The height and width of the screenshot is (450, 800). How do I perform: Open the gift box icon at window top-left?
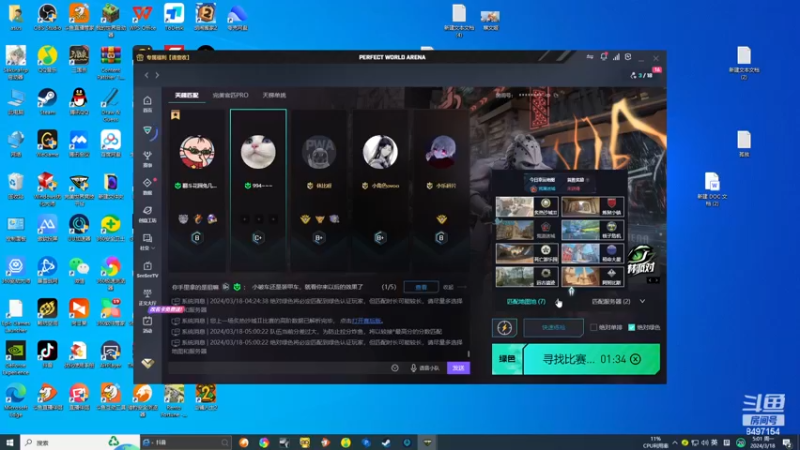(x=140, y=57)
